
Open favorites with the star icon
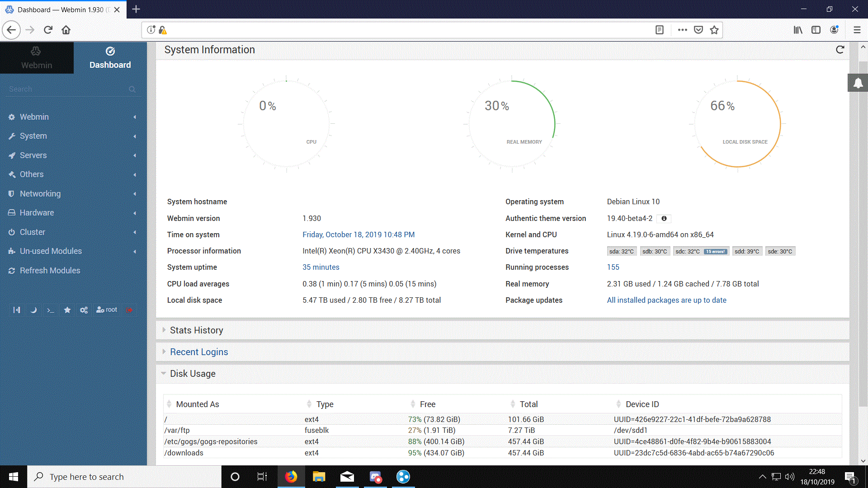coord(67,310)
